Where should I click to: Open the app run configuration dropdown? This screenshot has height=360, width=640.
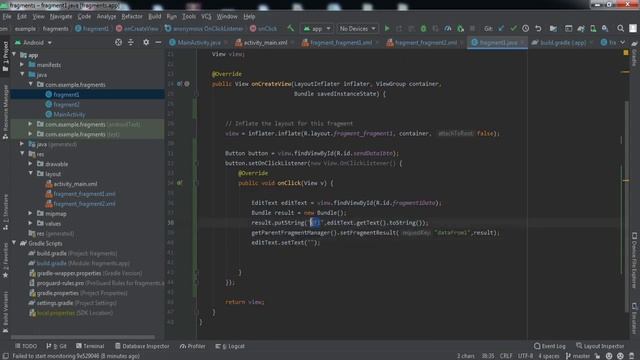point(317,29)
